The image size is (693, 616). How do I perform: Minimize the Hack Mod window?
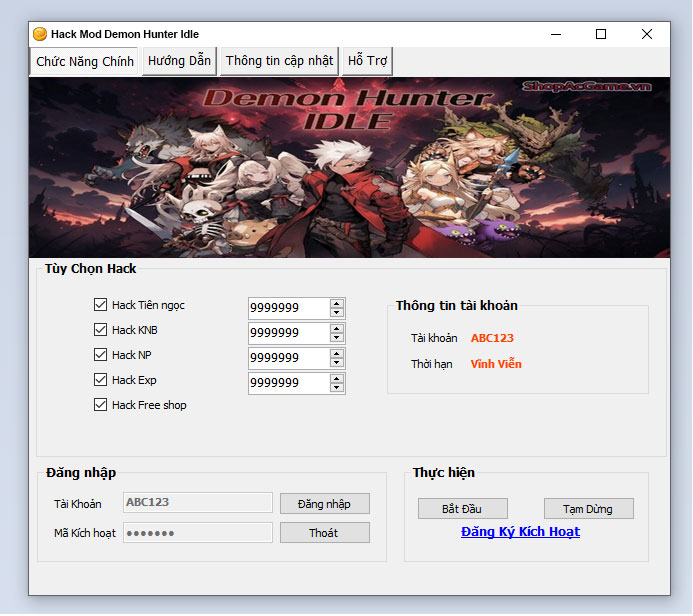click(x=556, y=34)
